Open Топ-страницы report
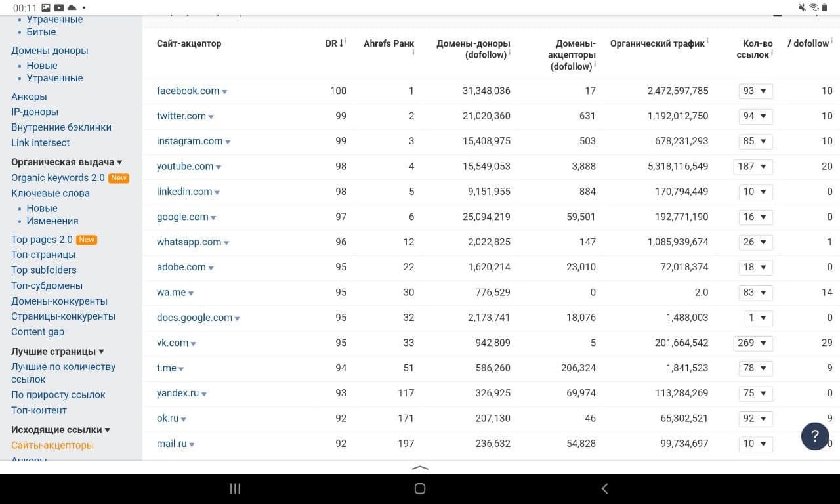This screenshot has width=840, height=504. click(43, 255)
